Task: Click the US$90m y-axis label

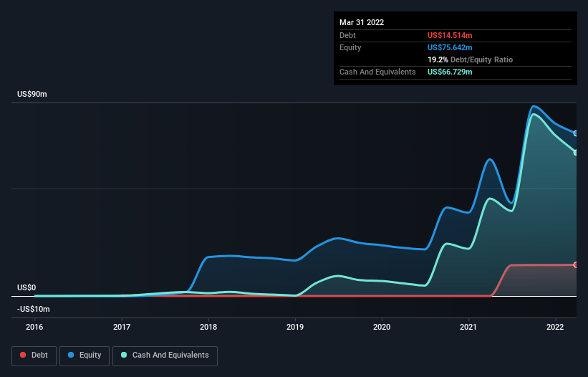Action: 32,94
